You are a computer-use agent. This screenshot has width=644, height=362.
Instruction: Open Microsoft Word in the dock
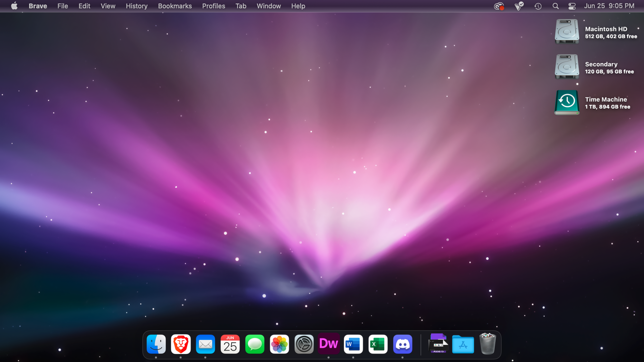pyautogui.click(x=353, y=344)
